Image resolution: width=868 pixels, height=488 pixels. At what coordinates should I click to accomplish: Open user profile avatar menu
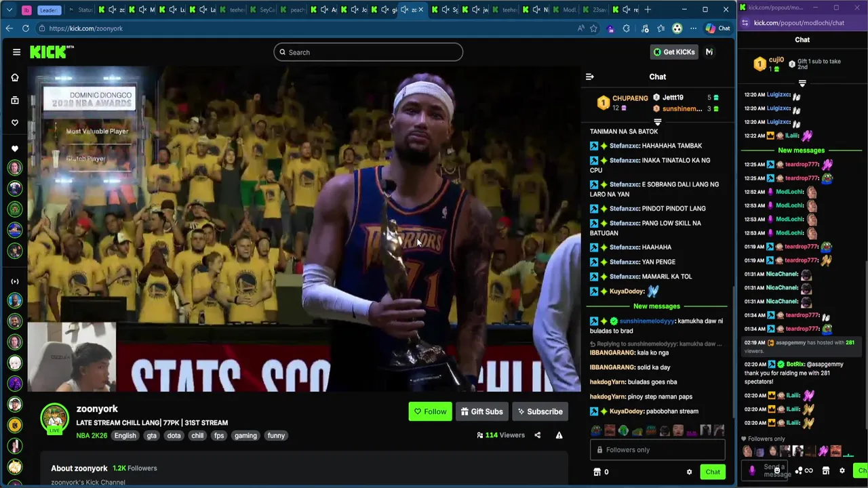709,52
